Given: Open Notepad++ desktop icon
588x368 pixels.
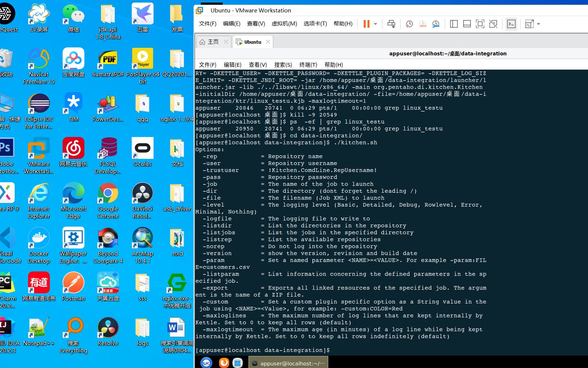Looking at the screenshot, I should coord(39,332).
